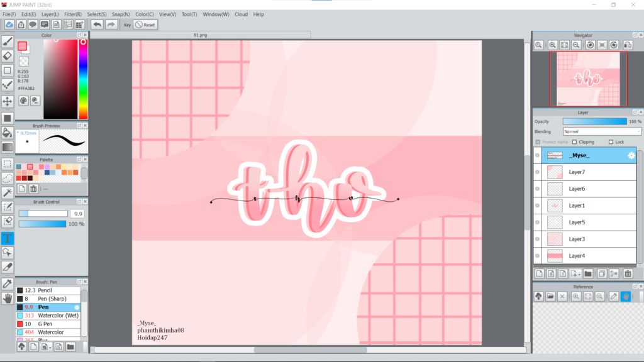Toggle visibility of Layer3
This screenshot has width=644, height=362.
pos(537,239)
